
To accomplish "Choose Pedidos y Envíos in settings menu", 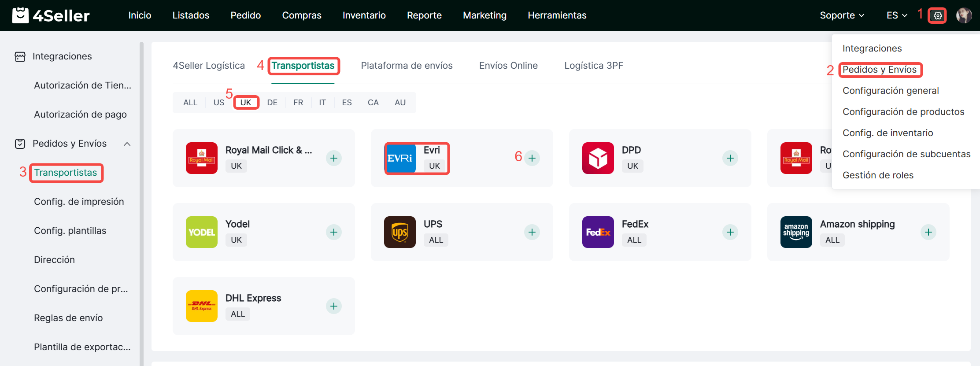I will [879, 70].
